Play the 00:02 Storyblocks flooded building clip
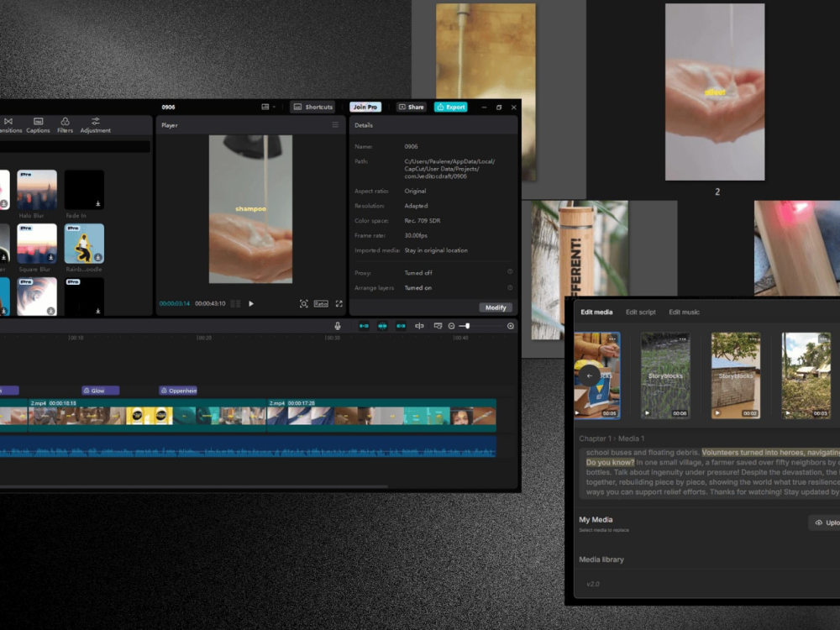Image resolution: width=840 pixels, height=630 pixels. pyautogui.click(x=717, y=413)
